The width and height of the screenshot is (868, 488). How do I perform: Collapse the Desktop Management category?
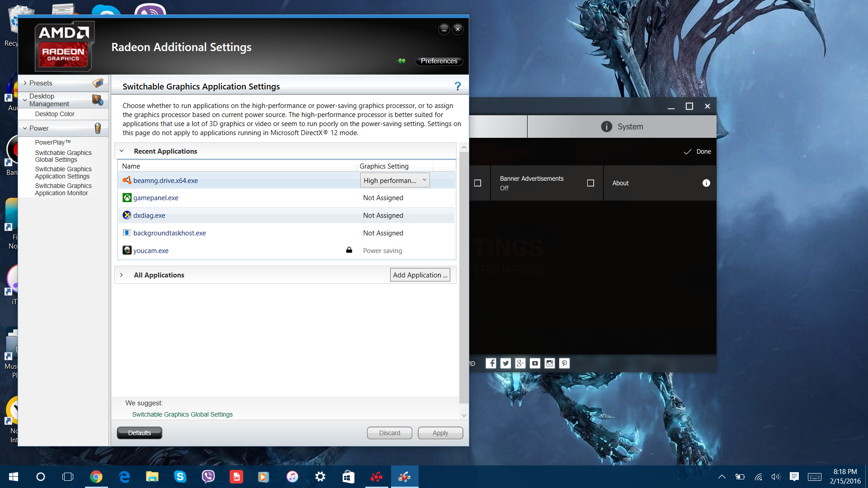(x=25, y=100)
